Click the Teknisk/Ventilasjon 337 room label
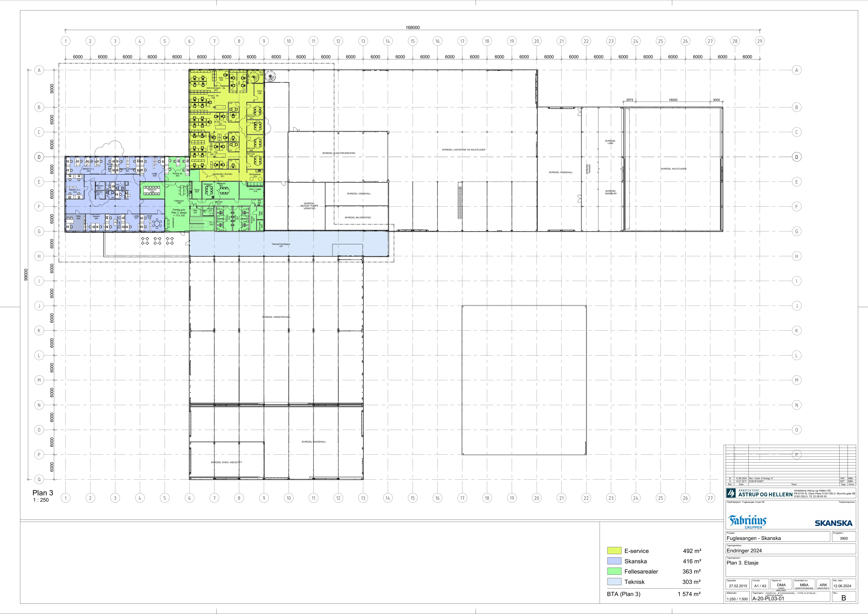Screen dimensions: 868x614 tap(281, 245)
